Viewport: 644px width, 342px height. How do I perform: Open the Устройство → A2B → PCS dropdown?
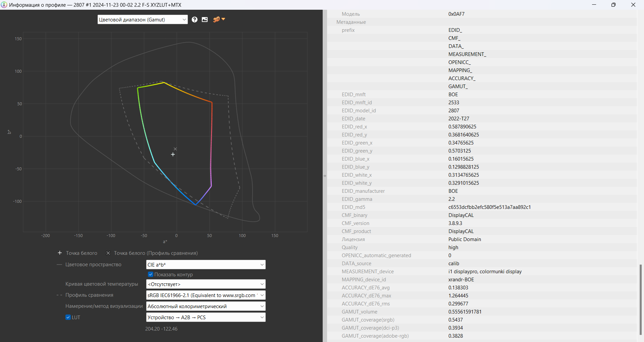206,317
